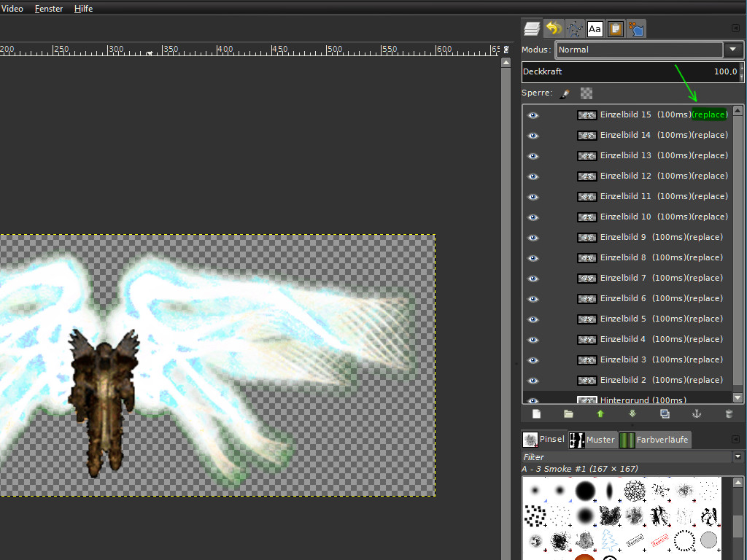Open the Paths dock tab
Viewport: 747px width, 560px height.
click(574, 28)
